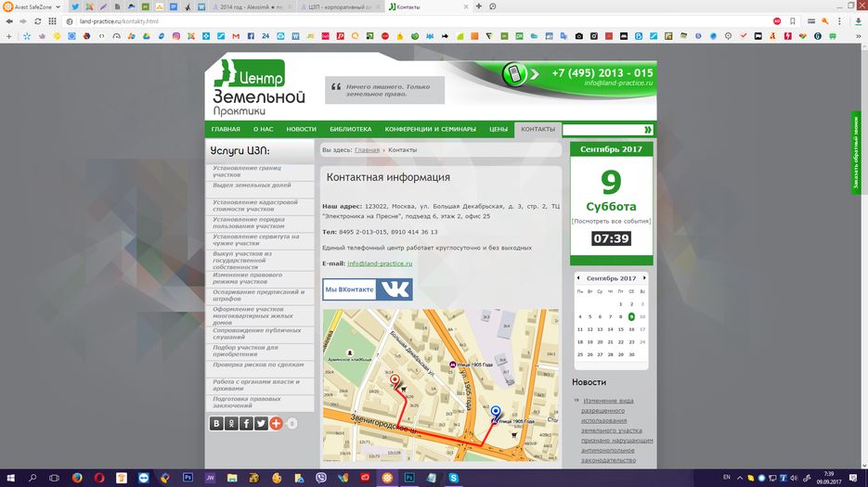Click the site search input field
Viewport: 868px width, 487px height.
click(602, 130)
